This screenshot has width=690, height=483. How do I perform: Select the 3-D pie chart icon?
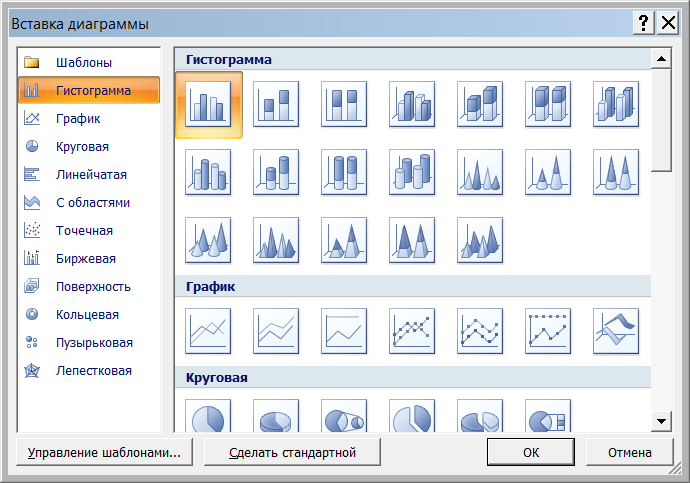click(x=276, y=416)
